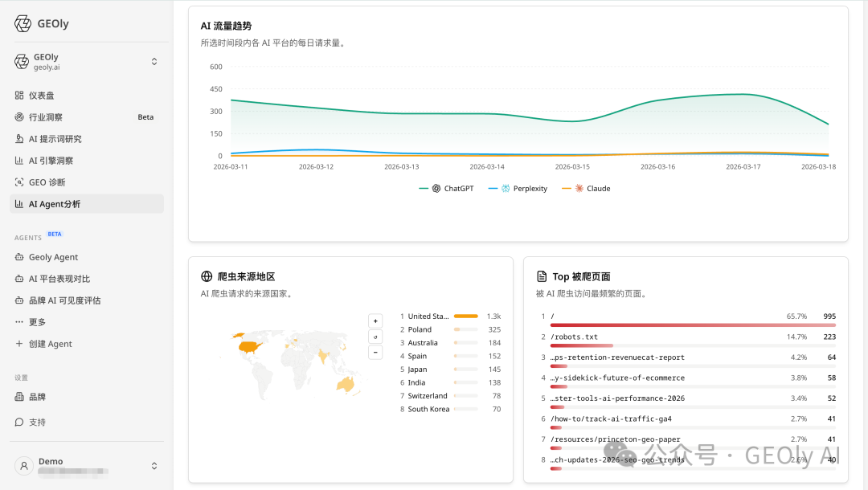Toggle ChatGPT series in chart legend
The width and height of the screenshot is (868, 490).
(x=447, y=189)
